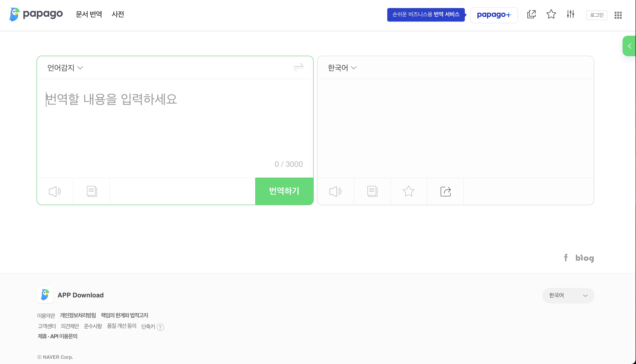Open the share options in the header

[x=531, y=15]
